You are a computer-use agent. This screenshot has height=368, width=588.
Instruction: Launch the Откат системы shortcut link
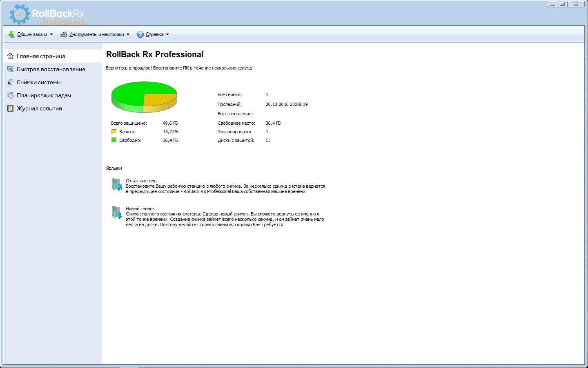(141, 181)
